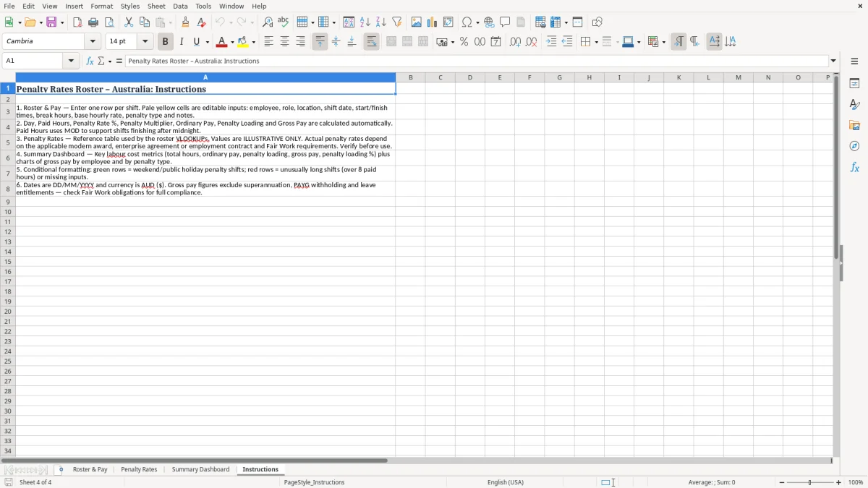Delete Decimal Place icon
The width and height of the screenshot is (868, 488).
532,42
